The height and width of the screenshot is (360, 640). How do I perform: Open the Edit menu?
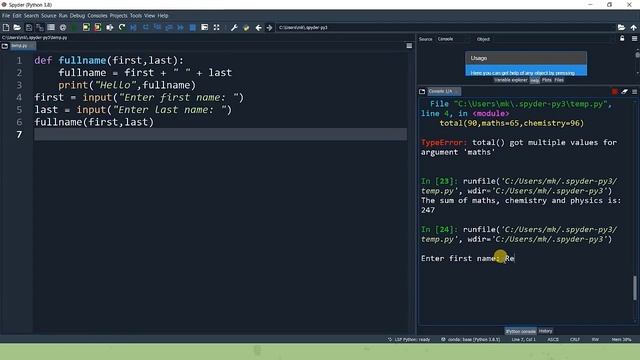(x=17, y=16)
